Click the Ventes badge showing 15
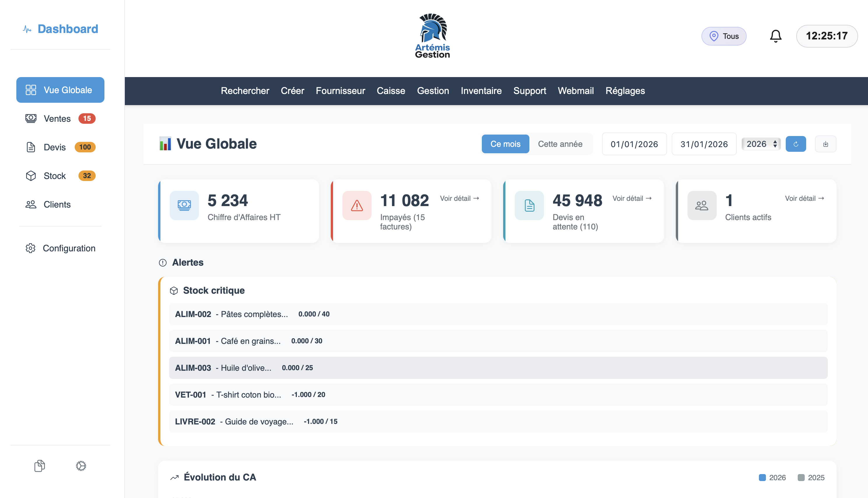This screenshot has height=498, width=868. [x=87, y=118]
